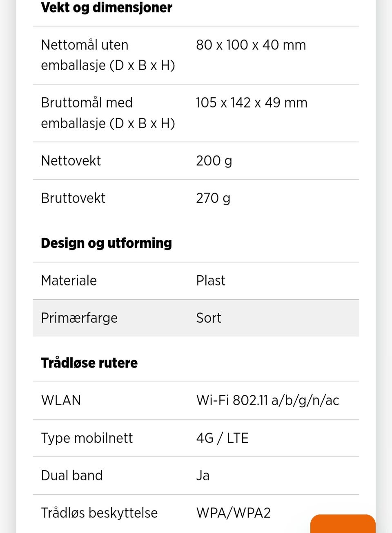Select the 'Sort' color value
The height and width of the screenshot is (533, 392).
(209, 318)
